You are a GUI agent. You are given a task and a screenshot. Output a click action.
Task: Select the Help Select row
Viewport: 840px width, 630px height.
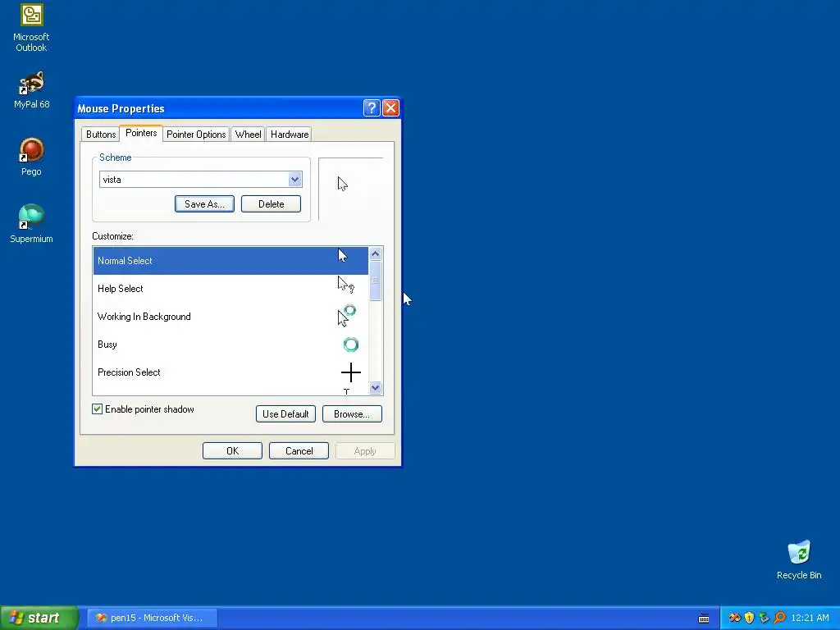(x=231, y=289)
